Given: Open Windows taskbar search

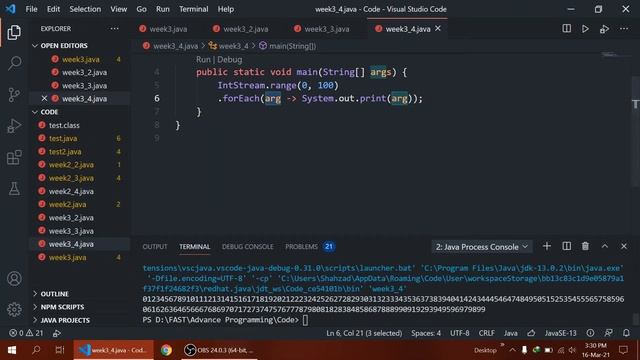Looking at the screenshot, I should tap(36, 350).
